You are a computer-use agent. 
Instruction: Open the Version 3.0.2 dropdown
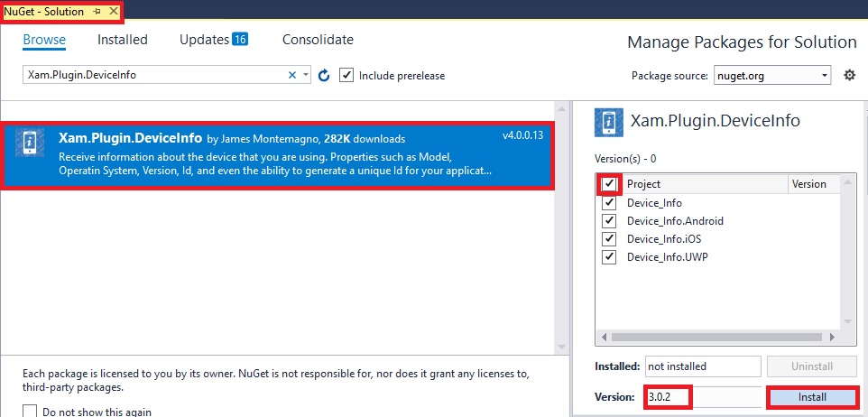click(x=702, y=397)
